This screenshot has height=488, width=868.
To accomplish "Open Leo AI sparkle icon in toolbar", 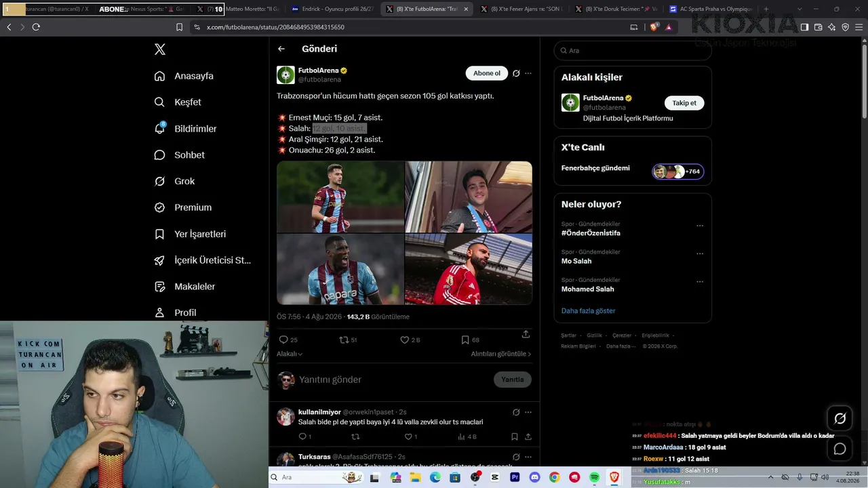I will [831, 27].
